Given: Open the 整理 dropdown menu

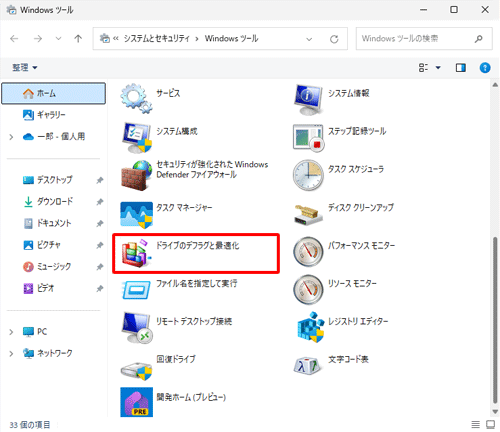Looking at the screenshot, I should [25, 68].
